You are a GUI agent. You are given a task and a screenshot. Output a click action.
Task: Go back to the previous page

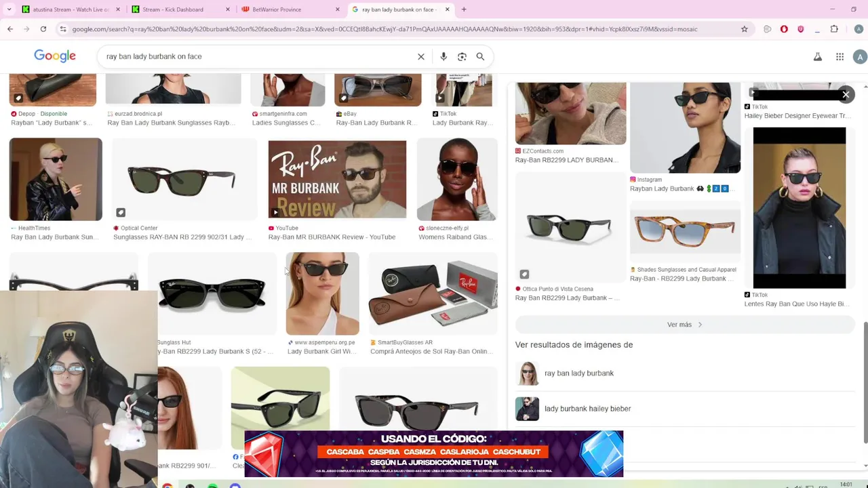point(10,29)
